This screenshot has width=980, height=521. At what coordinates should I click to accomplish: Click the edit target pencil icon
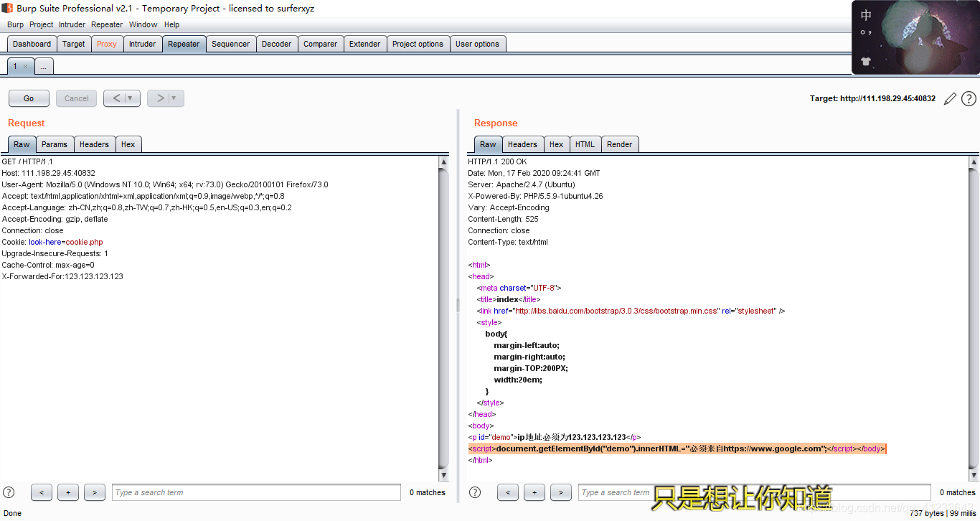950,99
